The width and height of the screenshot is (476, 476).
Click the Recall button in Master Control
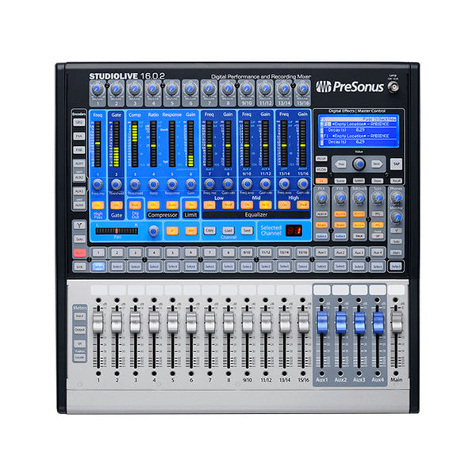396,181
